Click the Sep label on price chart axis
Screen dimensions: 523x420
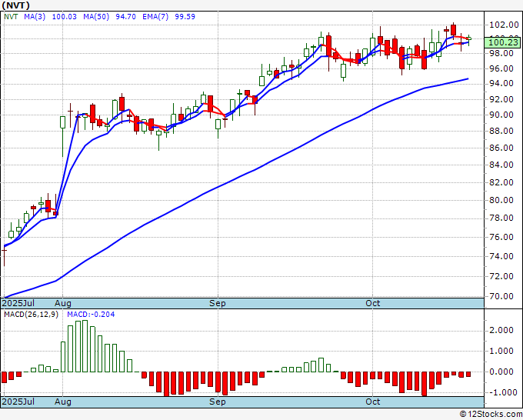click(x=218, y=303)
